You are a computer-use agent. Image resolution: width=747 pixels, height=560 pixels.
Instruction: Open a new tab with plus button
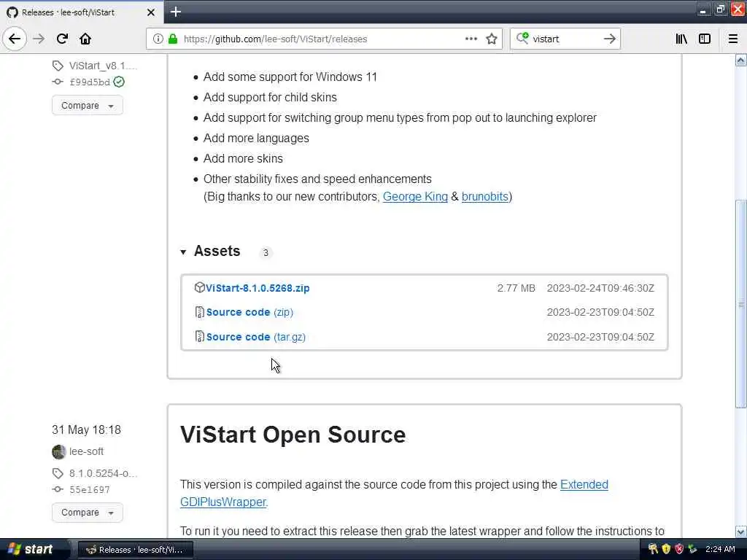pos(175,12)
